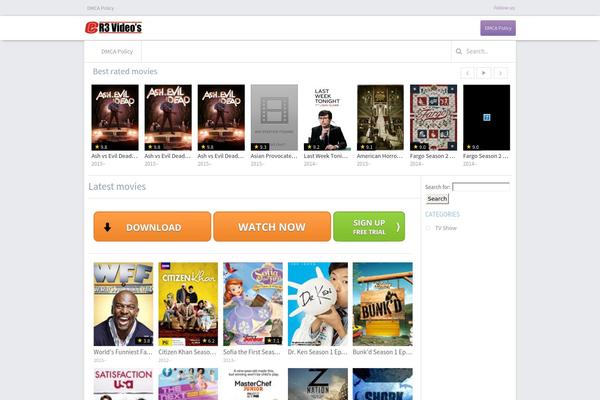Click the 'American Horro...' title link
Screen dimensions: 600x400
(x=380, y=156)
